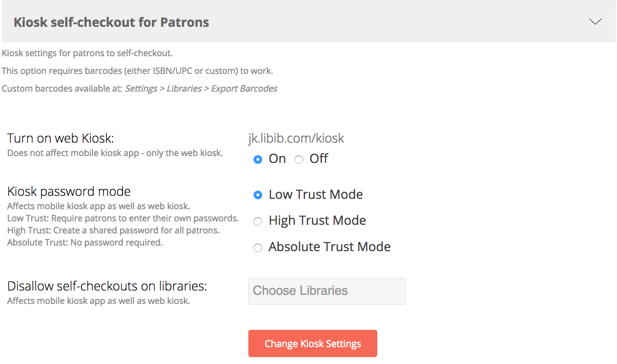Turn web Kiosk Off via radio button
Viewport: 617px width, 364px height.
pyautogui.click(x=299, y=160)
